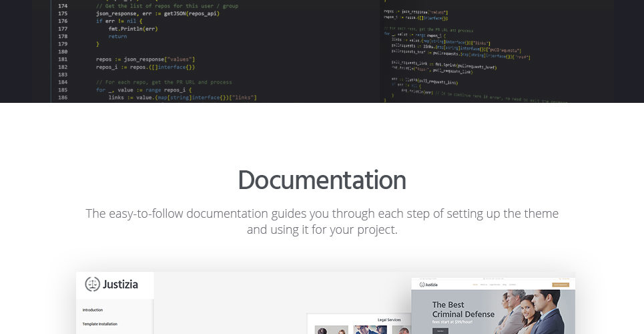Image resolution: width=644 pixels, height=334 pixels.
Task: Click the 'Documentation' heading
Action: [322, 180]
